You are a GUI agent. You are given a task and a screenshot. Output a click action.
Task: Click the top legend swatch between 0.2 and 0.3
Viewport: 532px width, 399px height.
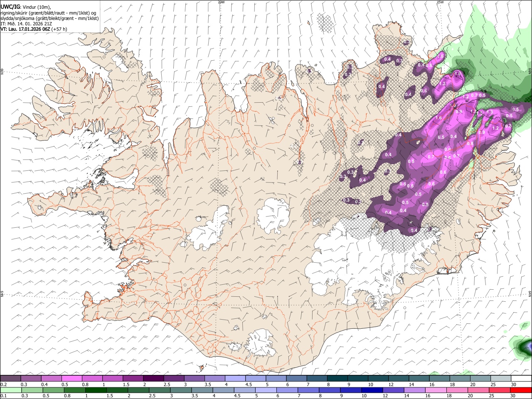[10, 378]
